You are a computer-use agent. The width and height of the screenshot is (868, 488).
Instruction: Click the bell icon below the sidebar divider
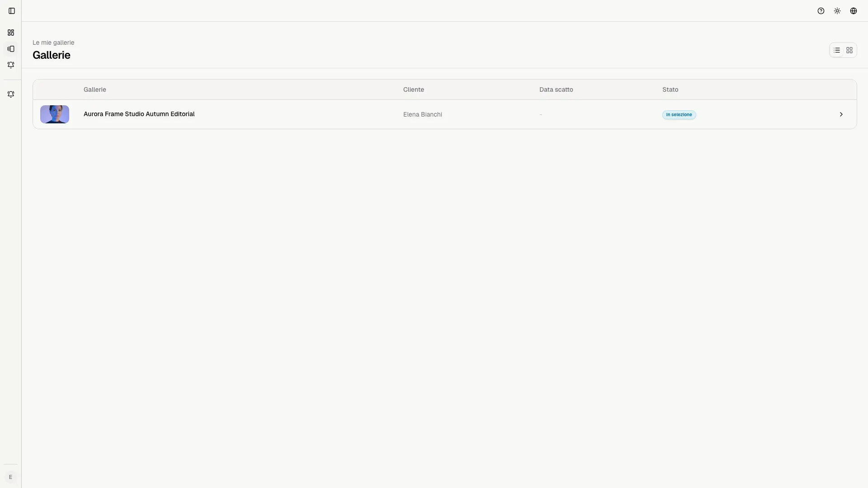pyautogui.click(x=11, y=94)
